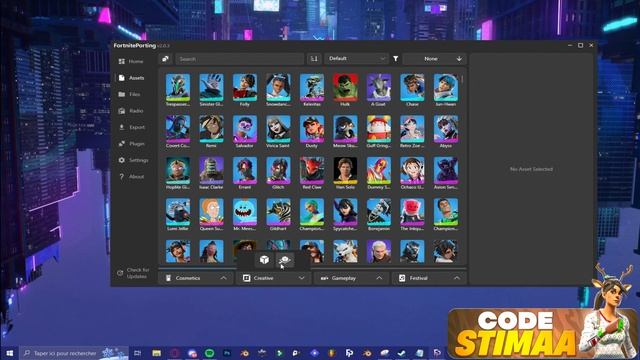Click the planet icon in the Creative popup

284,260
